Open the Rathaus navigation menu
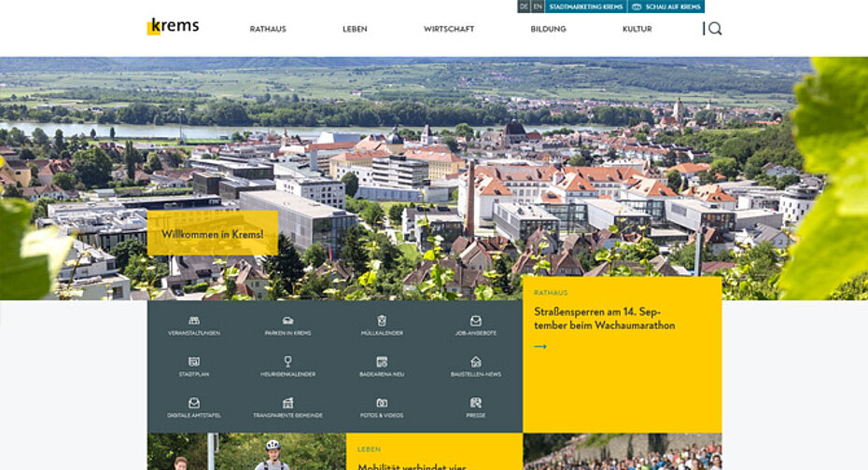 coord(268,29)
